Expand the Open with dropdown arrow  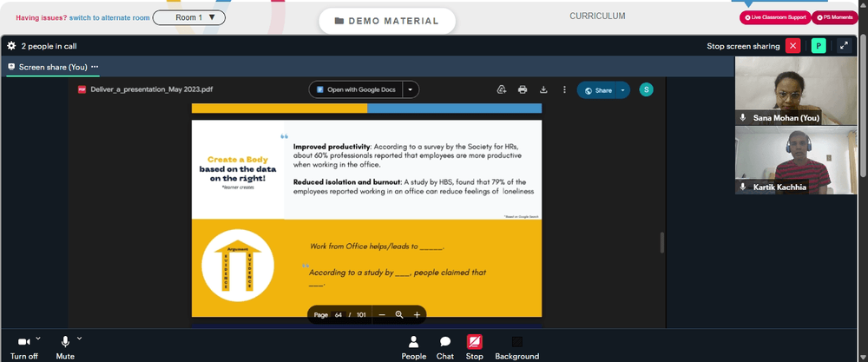click(x=411, y=89)
